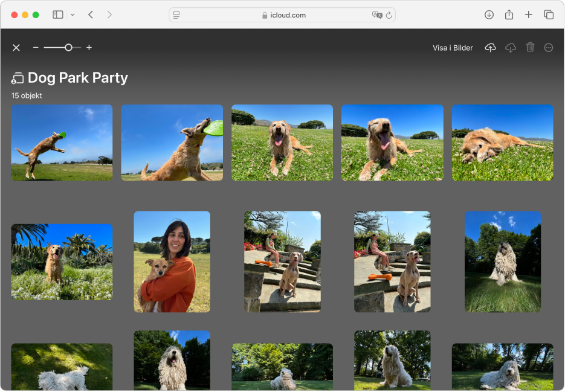
Task: Show Safari downloads
Action: 489,14
